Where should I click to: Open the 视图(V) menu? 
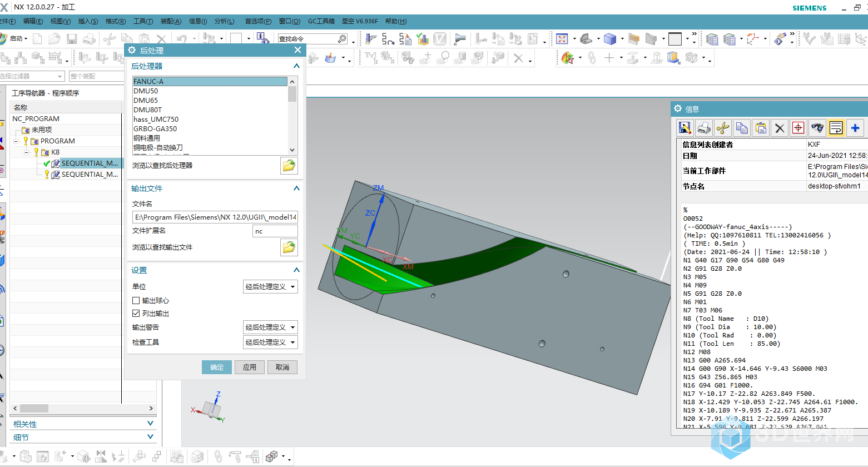tap(61, 21)
